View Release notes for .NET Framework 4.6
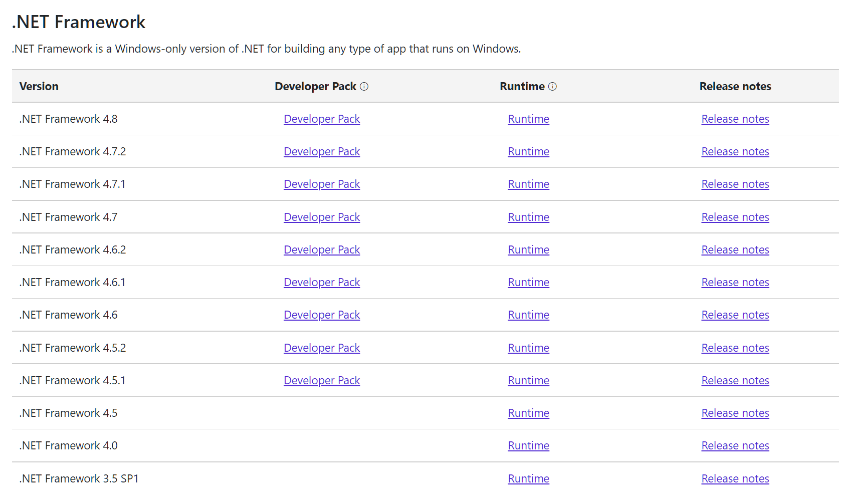841x504 pixels. (735, 315)
